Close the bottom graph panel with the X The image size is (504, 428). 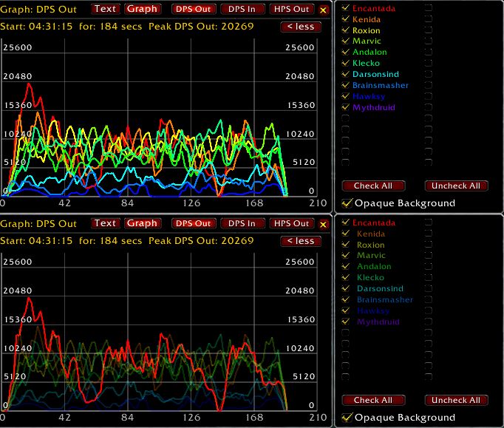323,224
